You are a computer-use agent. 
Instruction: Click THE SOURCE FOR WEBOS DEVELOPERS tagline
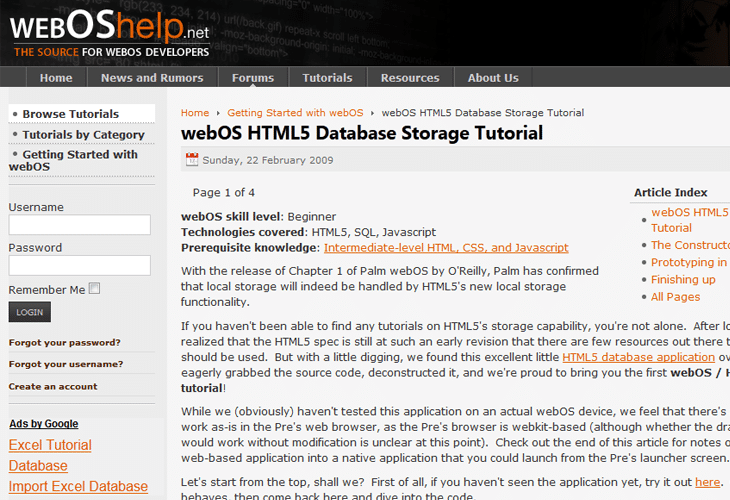click(112, 52)
